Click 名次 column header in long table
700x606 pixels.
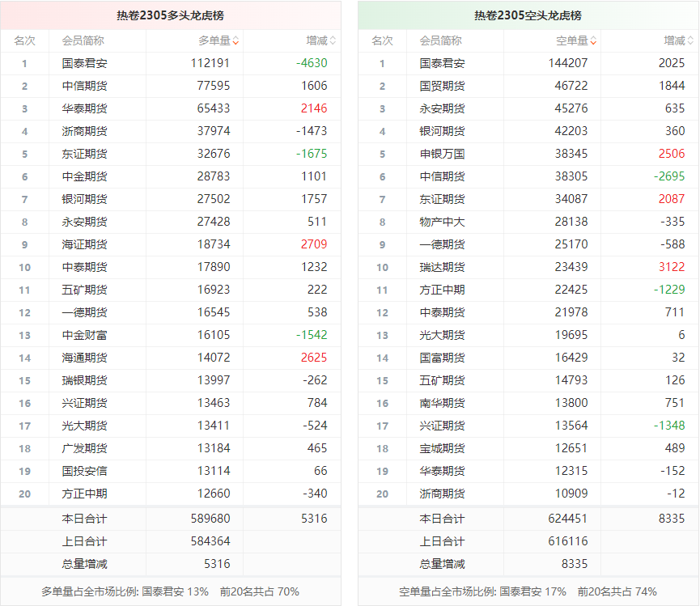(24, 40)
